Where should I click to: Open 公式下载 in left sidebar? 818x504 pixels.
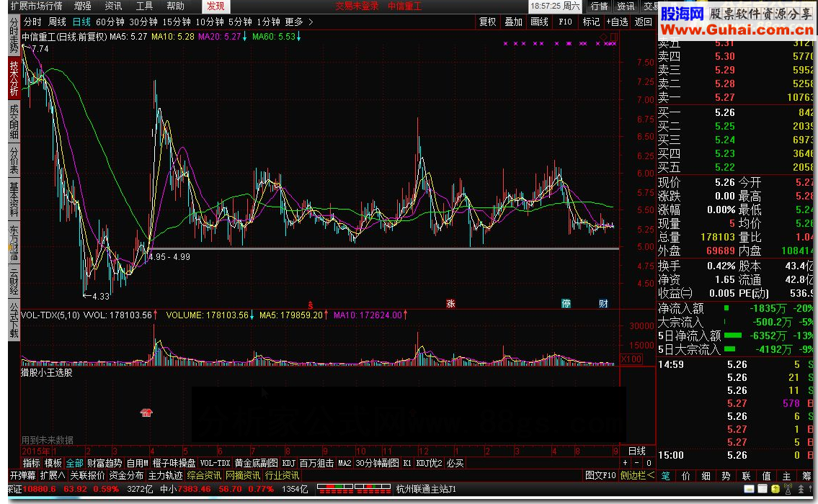click(x=14, y=320)
